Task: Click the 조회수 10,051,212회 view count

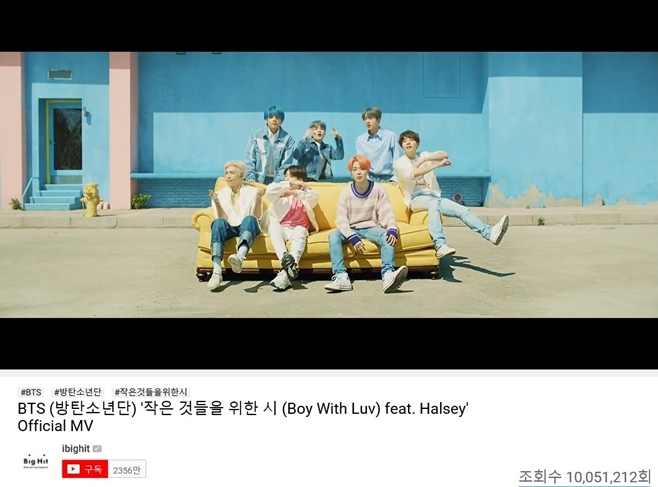Action: point(585,477)
